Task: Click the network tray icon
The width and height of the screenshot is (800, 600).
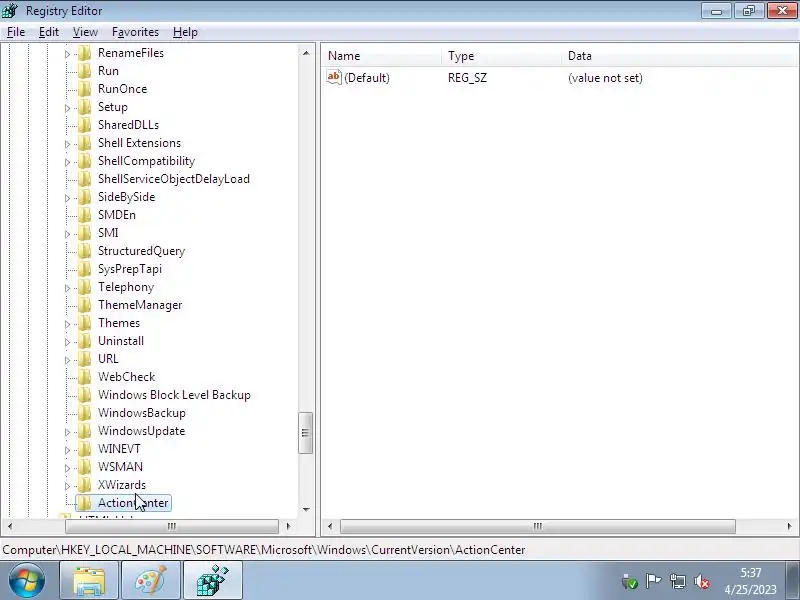Action: click(x=678, y=581)
